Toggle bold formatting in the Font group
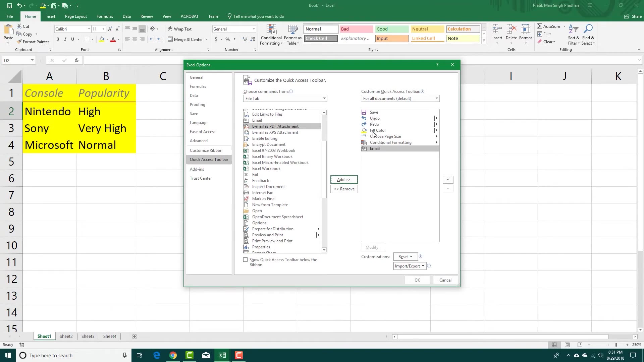The height and width of the screenshot is (362, 644). tap(57, 39)
